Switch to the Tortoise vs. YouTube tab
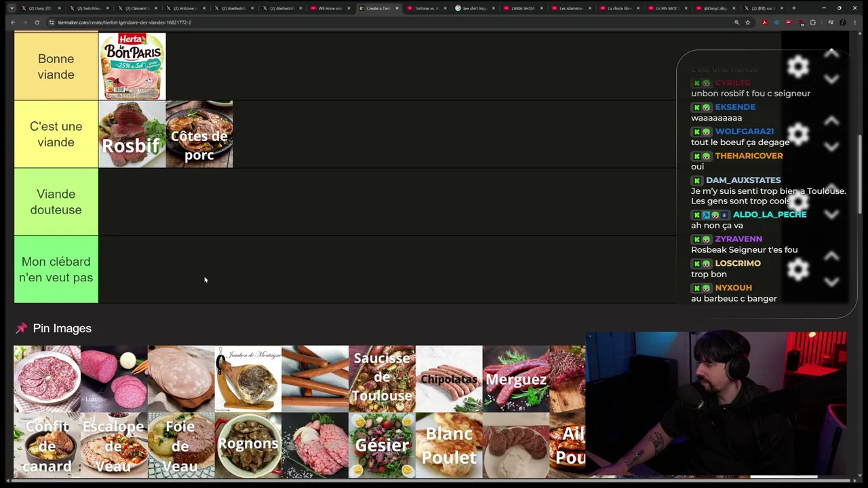This screenshot has height=488, width=868. coord(427,8)
